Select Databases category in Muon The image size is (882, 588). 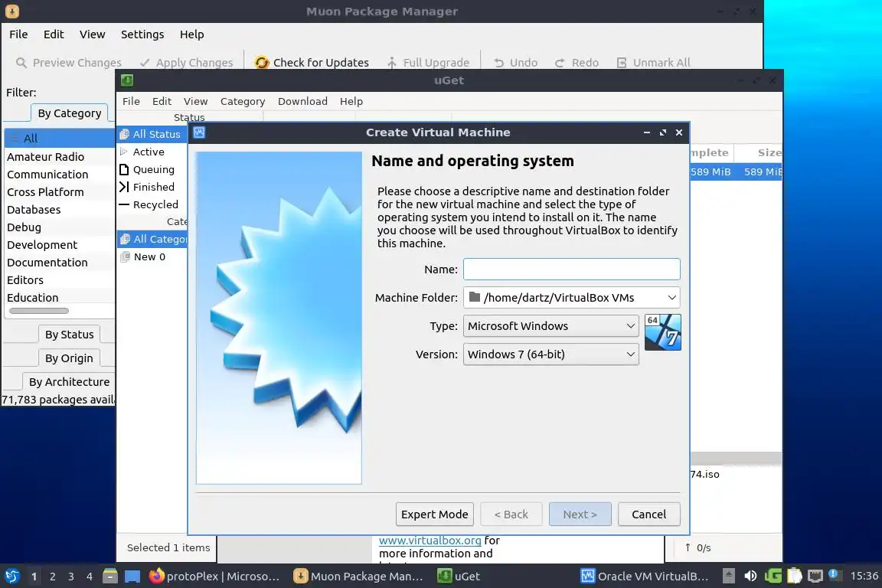pos(60,210)
